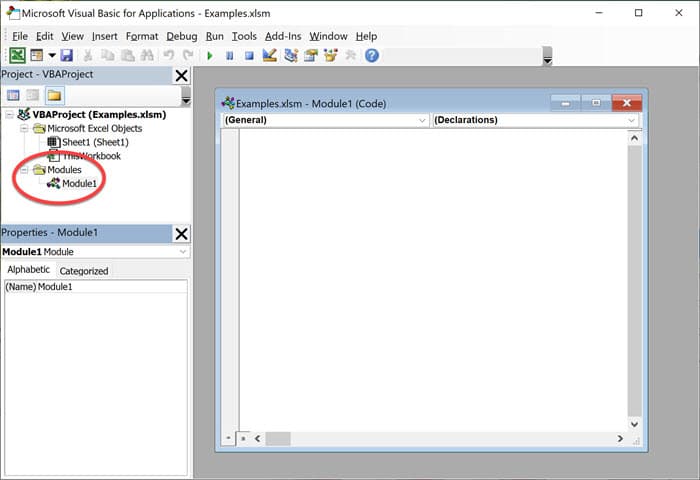Select ThisWorkbook in the project tree
Screen dimensions: 700x480
(92, 156)
